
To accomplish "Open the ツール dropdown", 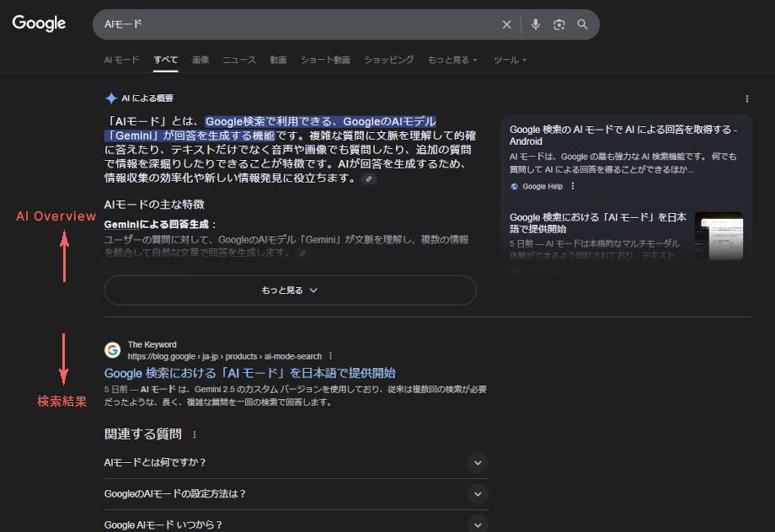I will coord(510,60).
